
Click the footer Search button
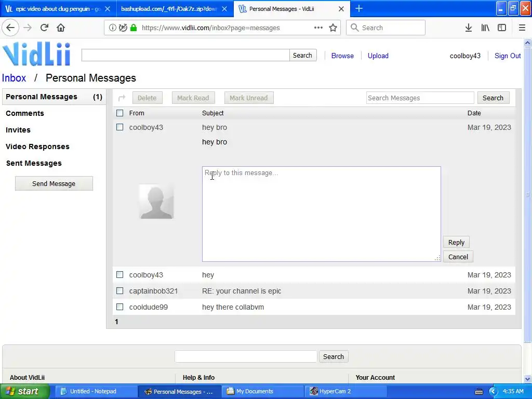[334, 356]
